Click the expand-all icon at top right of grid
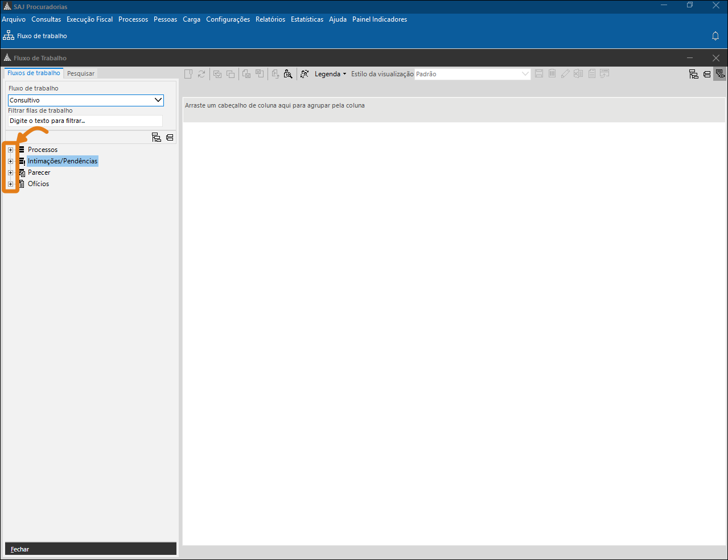 tap(693, 74)
